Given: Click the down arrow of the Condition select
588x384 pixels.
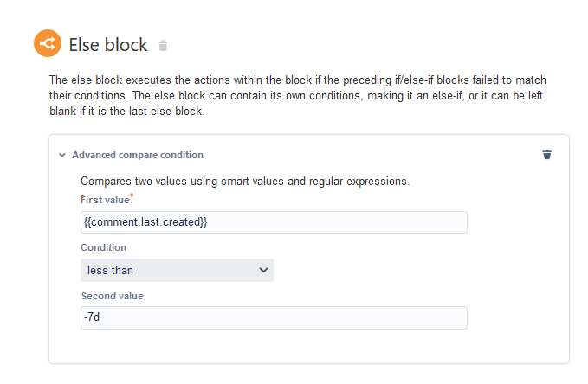Looking at the screenshot, I should 263,270.
